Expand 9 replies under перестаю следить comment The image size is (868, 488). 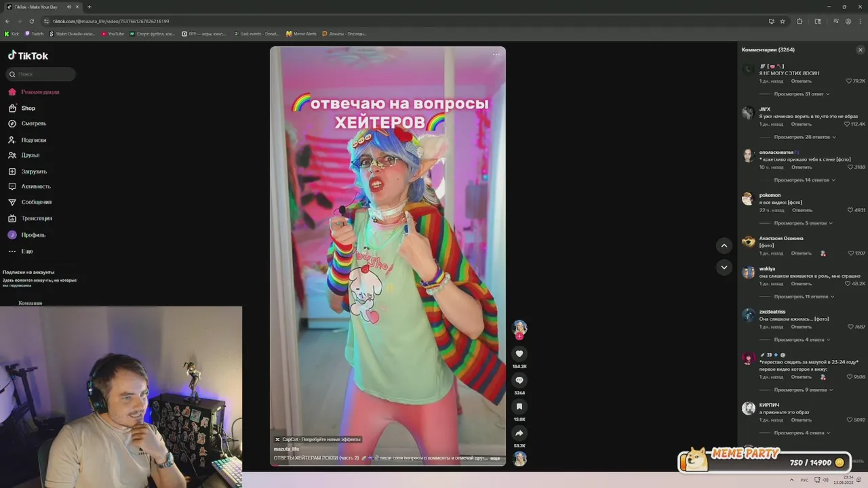pyautogui.click(x=803, y=390)
